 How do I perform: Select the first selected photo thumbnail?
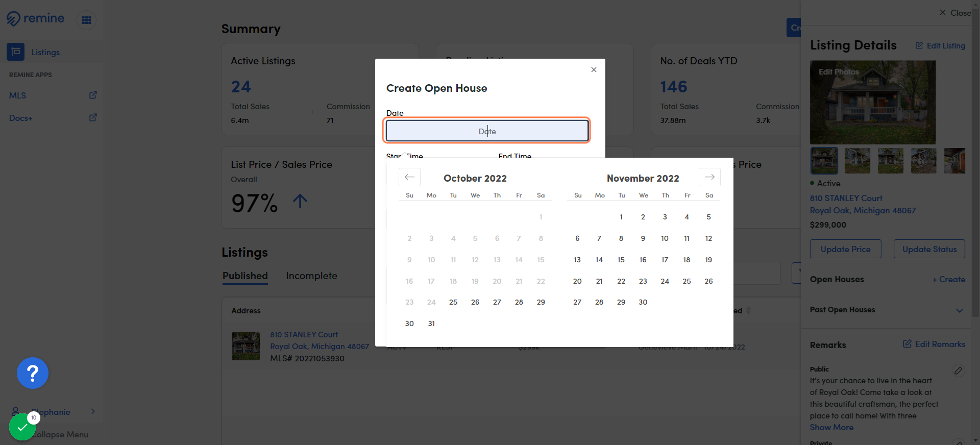click(x=824, y=161)
